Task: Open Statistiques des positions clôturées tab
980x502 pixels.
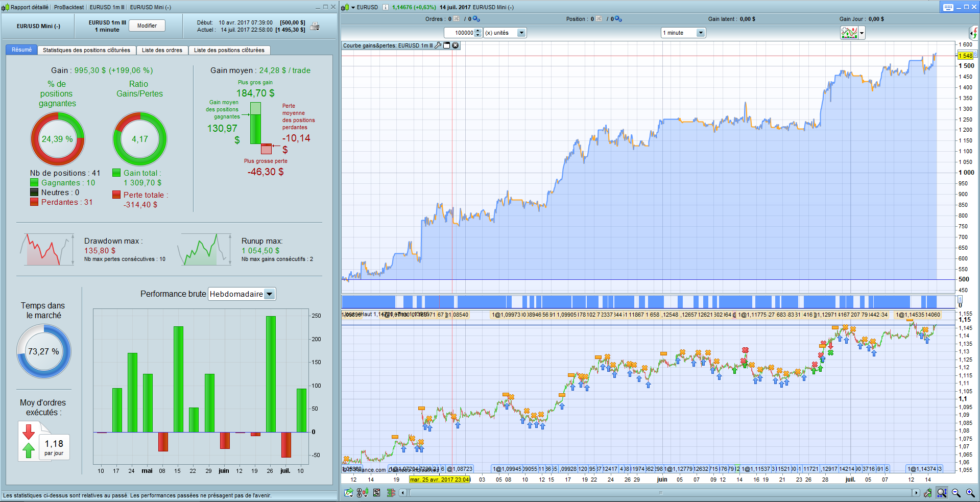Action: coord(86,50)
